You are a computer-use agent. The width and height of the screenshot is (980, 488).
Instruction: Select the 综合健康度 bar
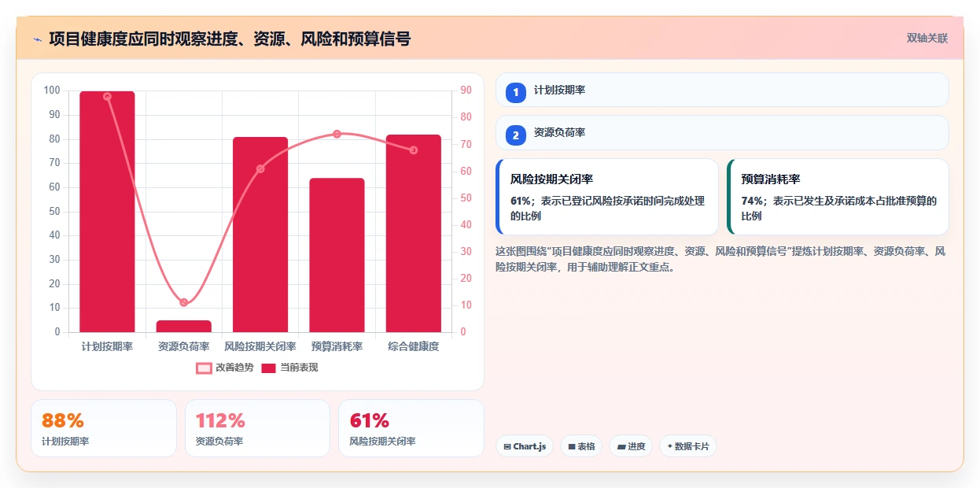(414, 233)
